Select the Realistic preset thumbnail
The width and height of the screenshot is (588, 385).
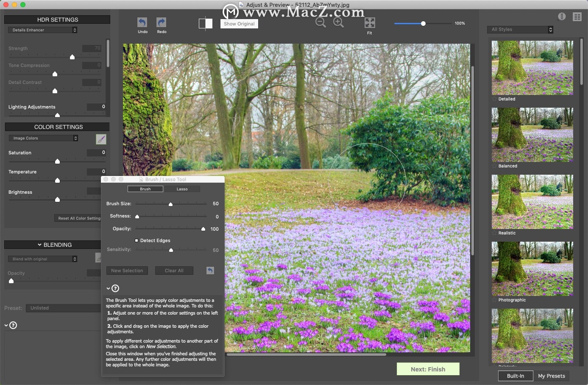click(x=532, y=202)
